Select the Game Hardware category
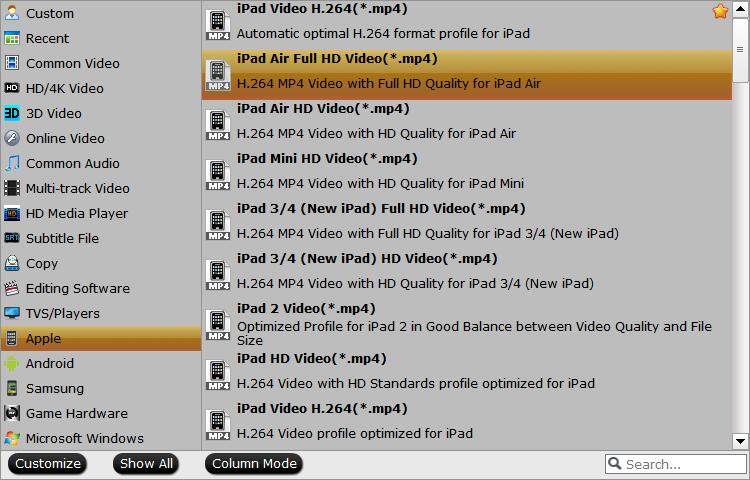This screenshot has width=750, height=480. pyautogui.click(x=76, y=413)
